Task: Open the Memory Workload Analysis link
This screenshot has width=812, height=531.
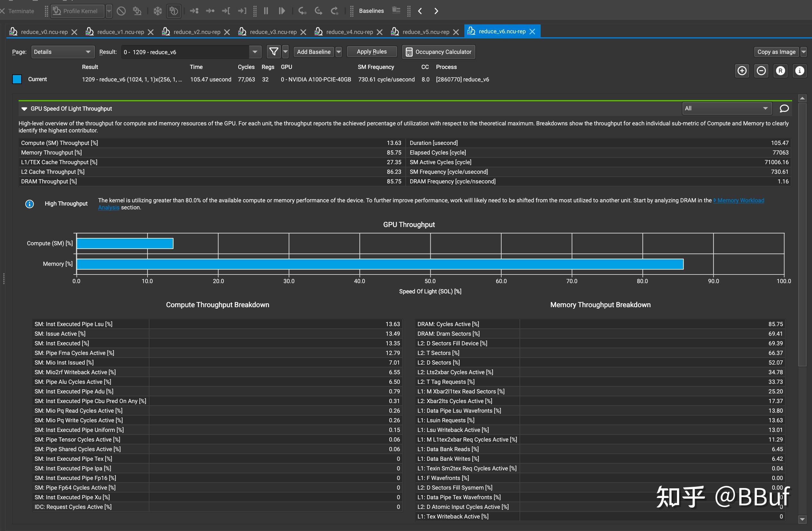Action: click(x=740, y=200)
